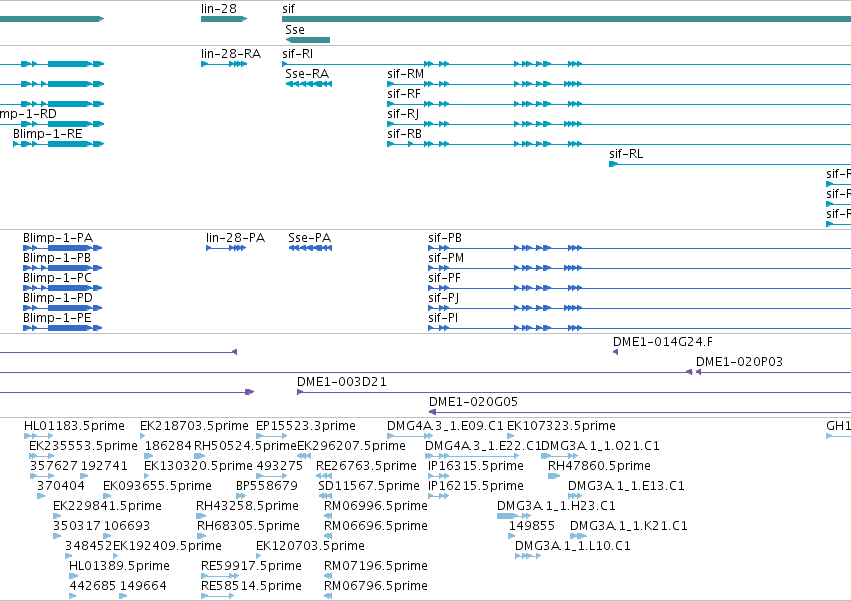The width and height of the screenshot is (851, 601).
Task: Select DMG3A 1_1.H23.C1 feature
Action: 513,516
